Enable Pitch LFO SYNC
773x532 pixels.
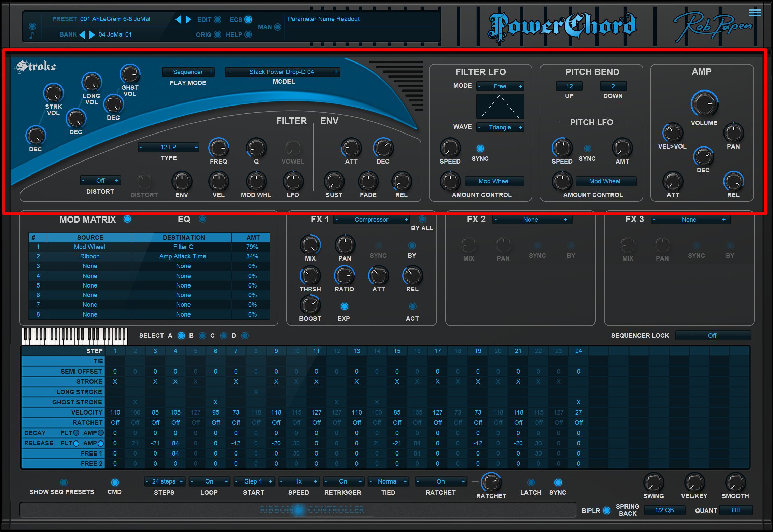587,149
